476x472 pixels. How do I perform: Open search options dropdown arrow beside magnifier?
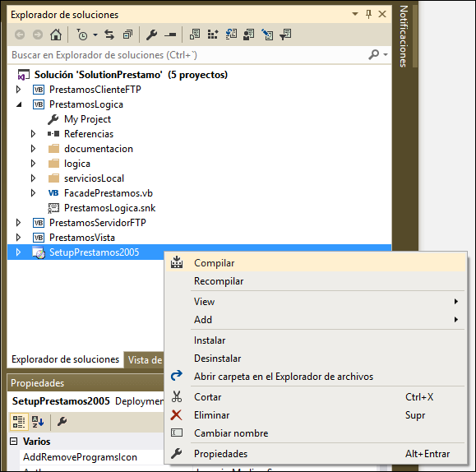click(386, 54)
